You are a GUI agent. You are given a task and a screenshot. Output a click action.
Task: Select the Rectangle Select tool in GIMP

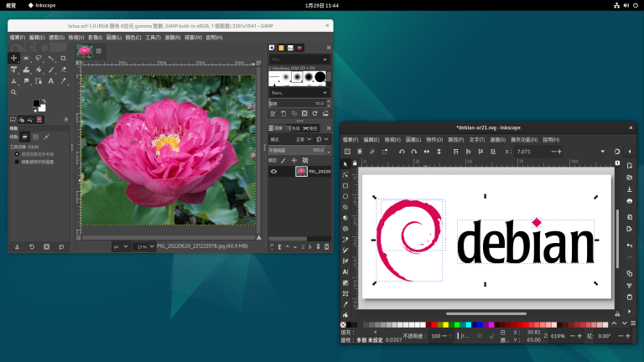pos(26,59)
